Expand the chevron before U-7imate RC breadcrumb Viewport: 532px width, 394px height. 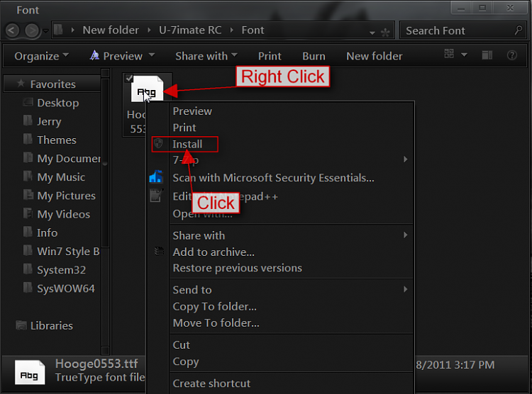[x=149, y=30]
